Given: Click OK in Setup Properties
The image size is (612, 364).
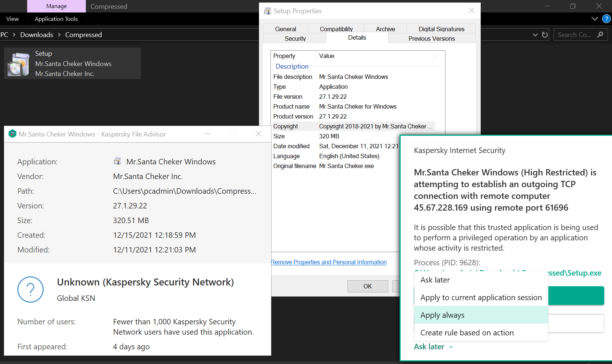Looking at the screenshot, I should 368,286.
